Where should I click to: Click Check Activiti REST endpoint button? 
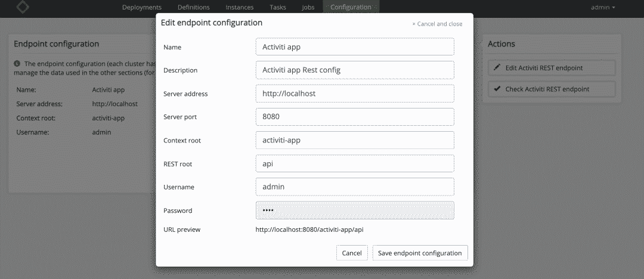pos(552,89)
